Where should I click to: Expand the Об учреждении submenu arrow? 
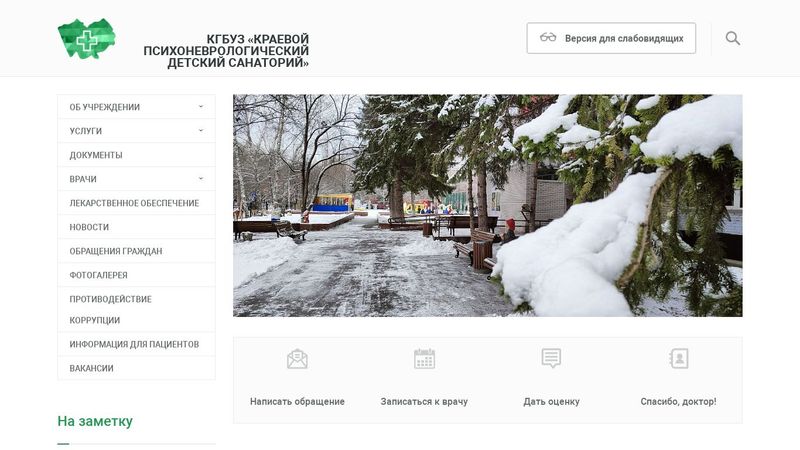201,107
